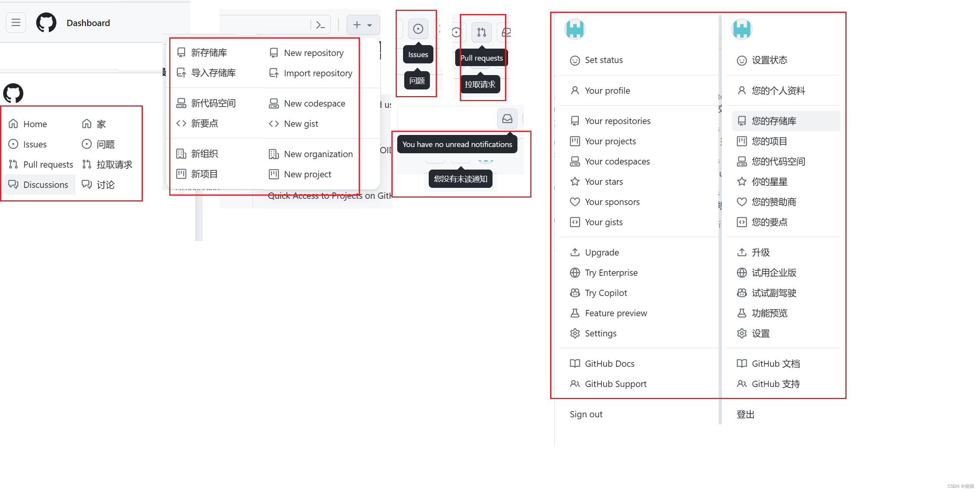Screen dimensions: 980x492
Task: Select Sign out from profile dropdown
Action: point(586,414)
